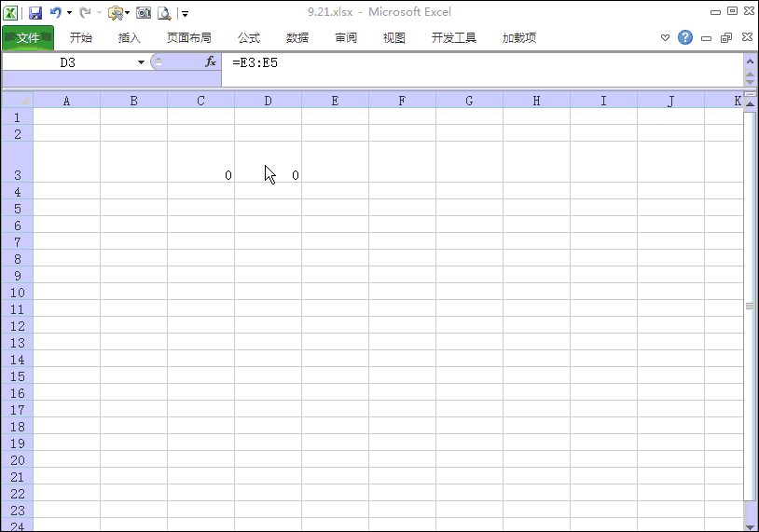Click the Redo arrow icon
Image resolution: width=759 pixels, height=532 pixels.
coord(85,13)
